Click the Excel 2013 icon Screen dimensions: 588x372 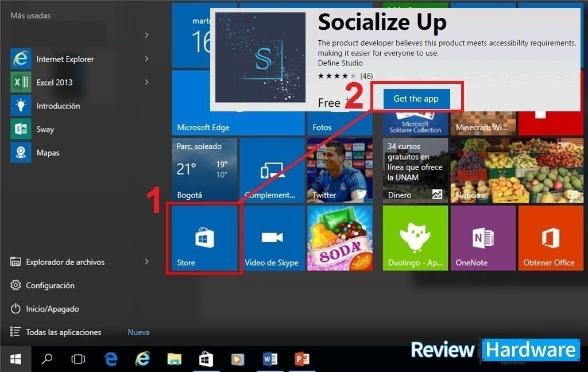(x=21, y=82)
